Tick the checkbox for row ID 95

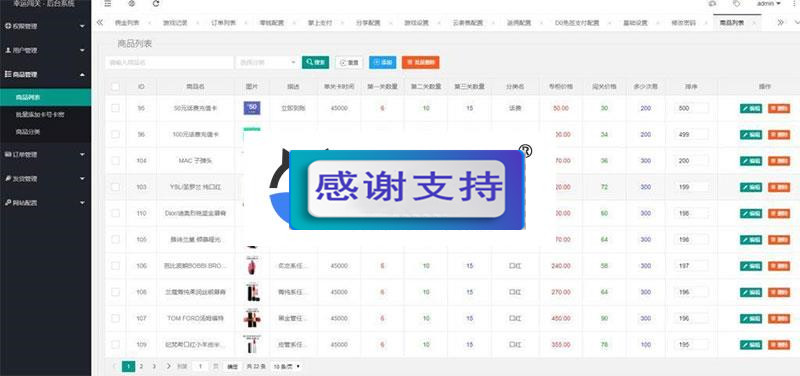[115, 108]
